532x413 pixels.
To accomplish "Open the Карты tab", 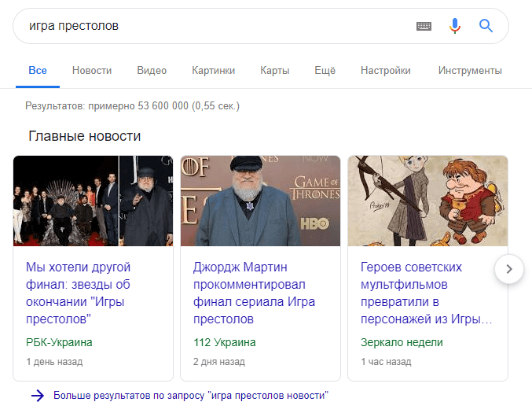I will pyautogui.click(x=275, y=70).
